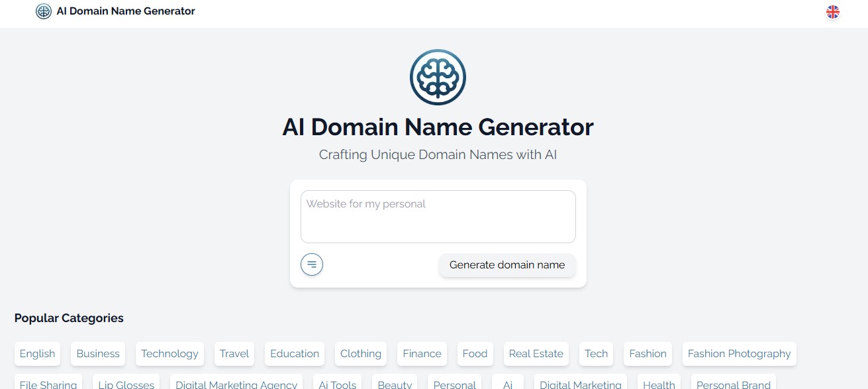Focus the domain description text area
This screenshot has width=868, height=389.
438,217
